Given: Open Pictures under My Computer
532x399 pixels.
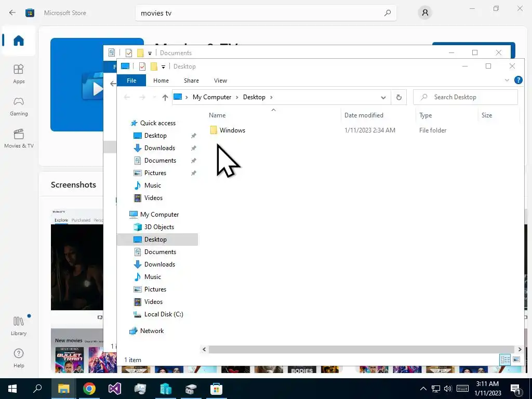Looking at the screenshot, I should pyautogui.click(x=155, y=289).
